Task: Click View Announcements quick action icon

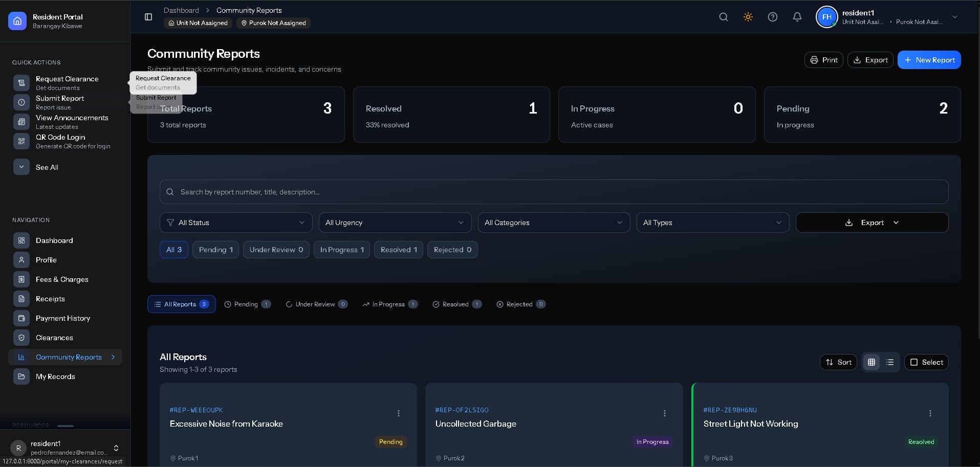Action: click(21, 122)
